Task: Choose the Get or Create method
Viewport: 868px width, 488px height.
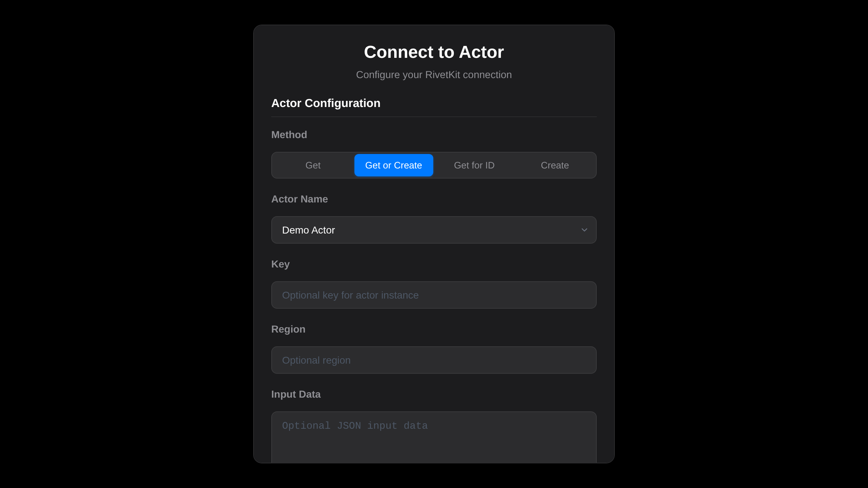Action: [x=393, y=165]
